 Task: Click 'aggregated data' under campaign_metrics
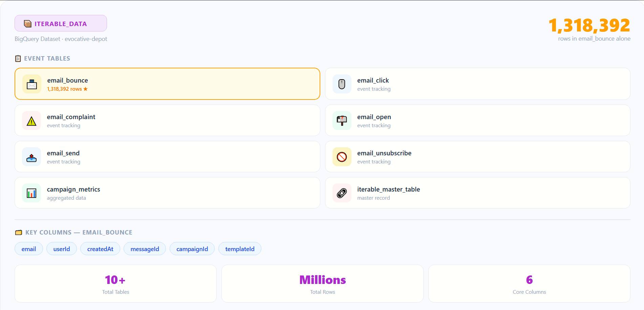66,198
